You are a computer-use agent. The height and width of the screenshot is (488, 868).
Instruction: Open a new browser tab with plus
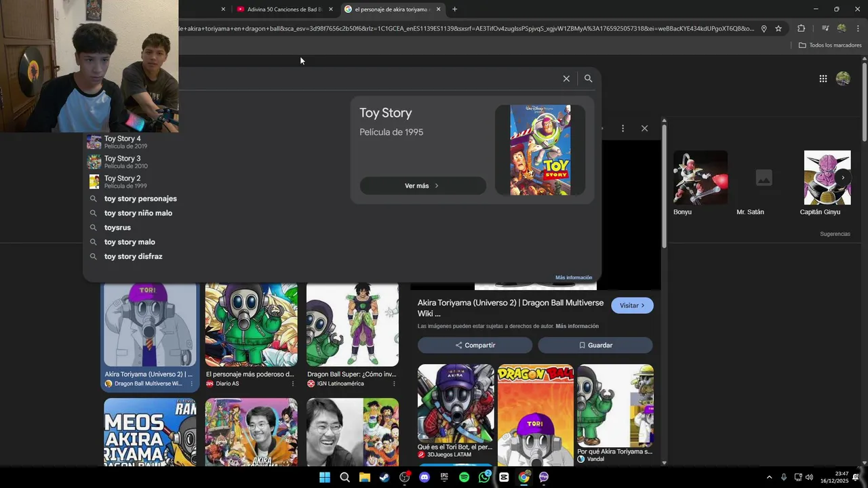pyautogui.click(x=454, y=9)
